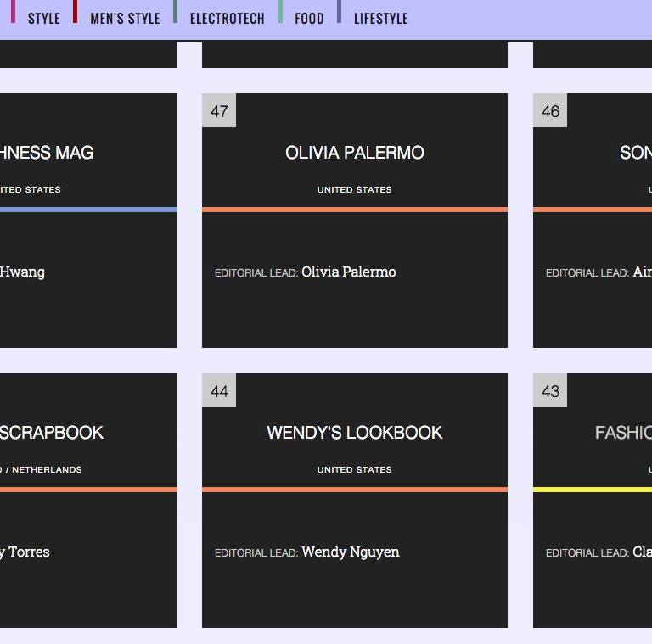Select the Men's Style category
652x644 pixels.
pyautogui.click(x=125, y=18)
